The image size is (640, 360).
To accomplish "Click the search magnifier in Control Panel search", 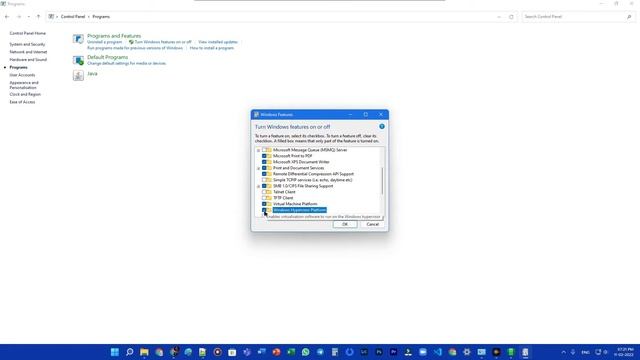I will [x=629, y=17].
